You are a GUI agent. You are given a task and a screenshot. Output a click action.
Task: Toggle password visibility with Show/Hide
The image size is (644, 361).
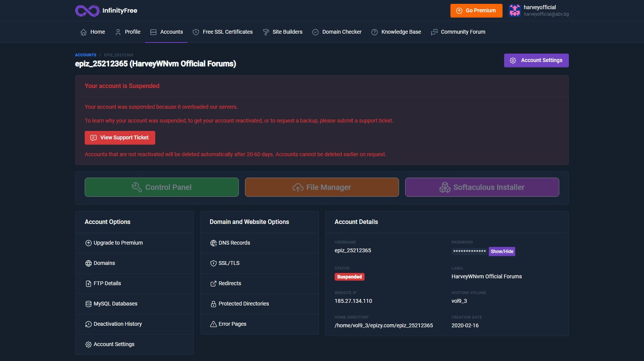click(x=502, y=252)
